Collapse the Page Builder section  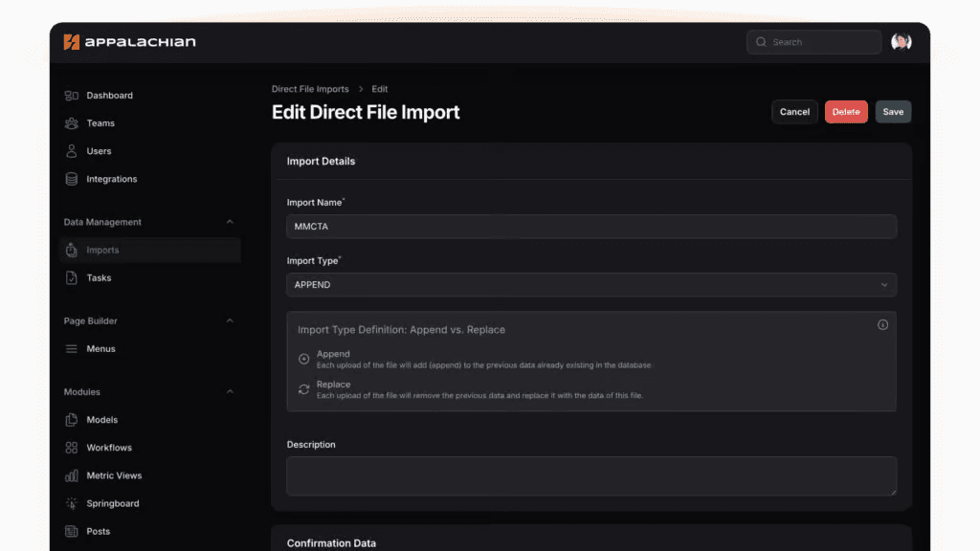(x=230, y=320)
